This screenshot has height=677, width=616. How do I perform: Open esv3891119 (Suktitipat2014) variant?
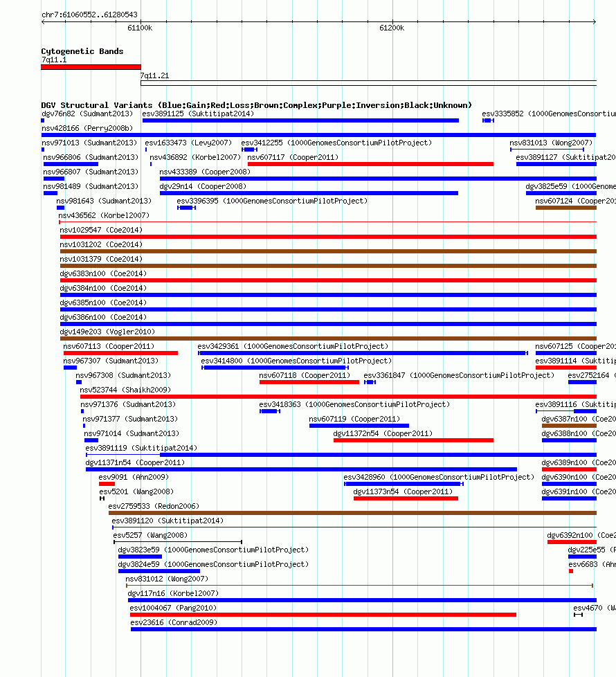(x=141, y=448)
